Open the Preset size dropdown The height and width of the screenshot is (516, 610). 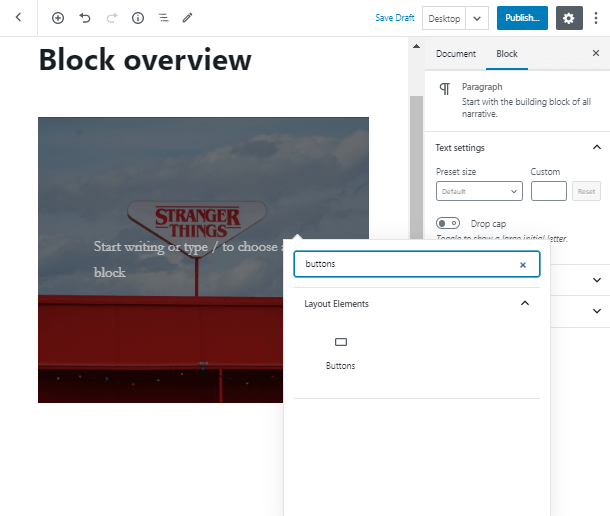pyautogui.click(x=479, y=191)
